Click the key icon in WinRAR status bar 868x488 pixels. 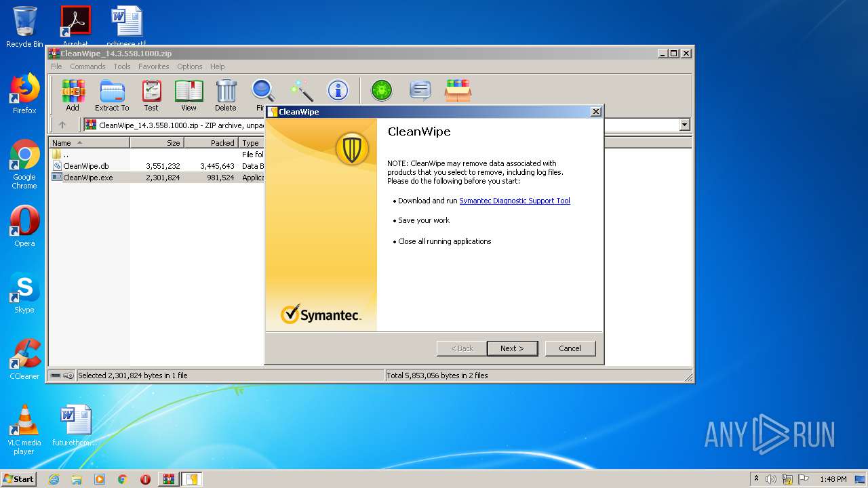pos(68,375)
